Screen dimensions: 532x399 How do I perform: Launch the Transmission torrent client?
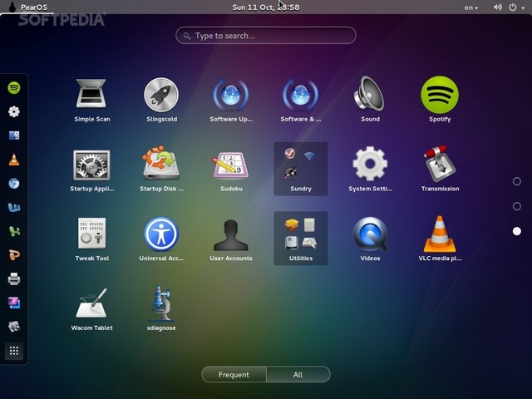(440, 169)
